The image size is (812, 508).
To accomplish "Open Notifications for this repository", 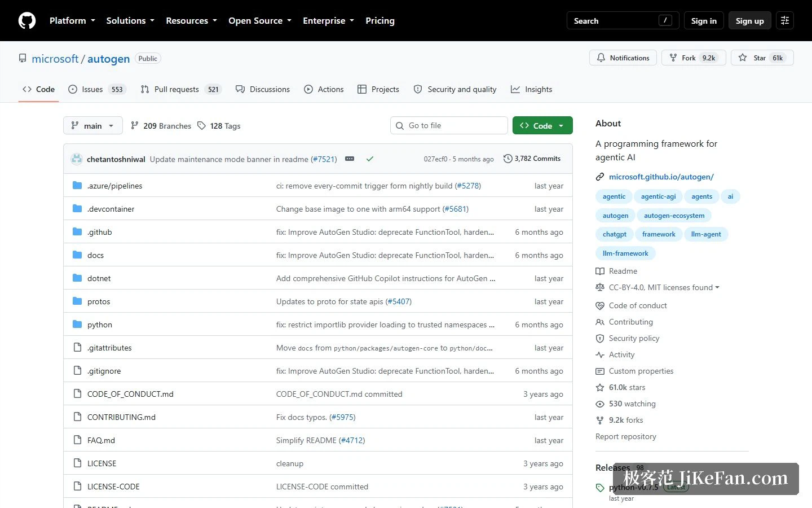I will 623,58.
